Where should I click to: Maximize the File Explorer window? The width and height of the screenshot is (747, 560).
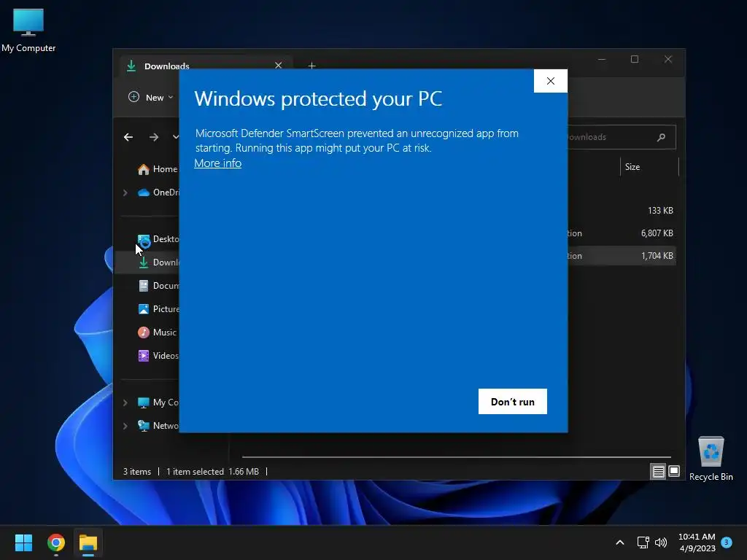[635, 60]
